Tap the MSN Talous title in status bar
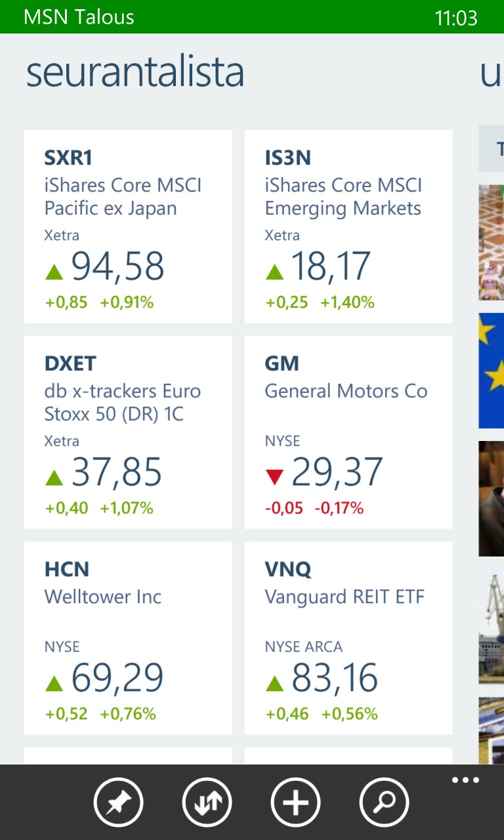This screenshot has width=504, height=840. (x=79, y=17)
